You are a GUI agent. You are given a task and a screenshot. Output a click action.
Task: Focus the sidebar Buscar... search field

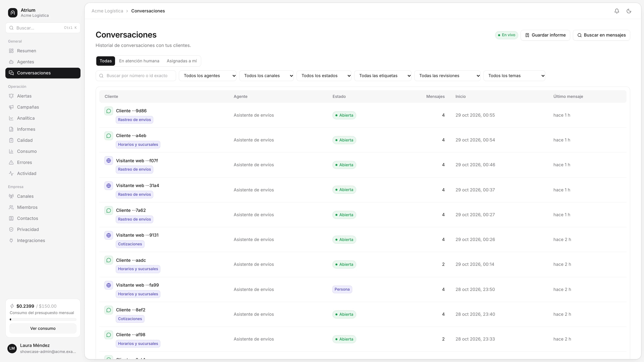43,28
